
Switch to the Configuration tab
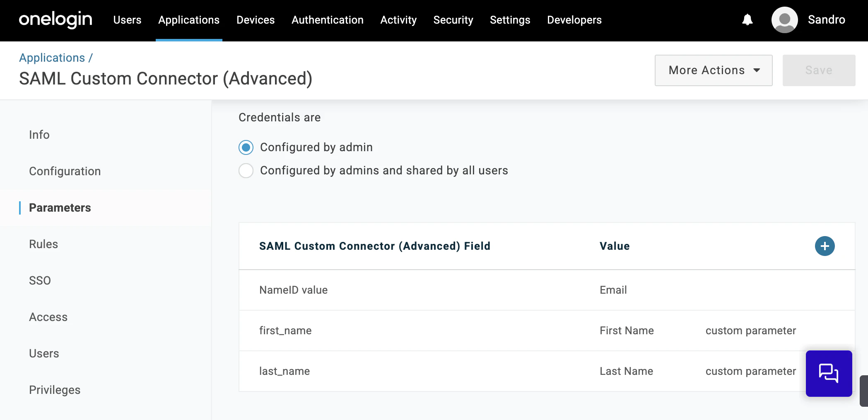[65, 171]
